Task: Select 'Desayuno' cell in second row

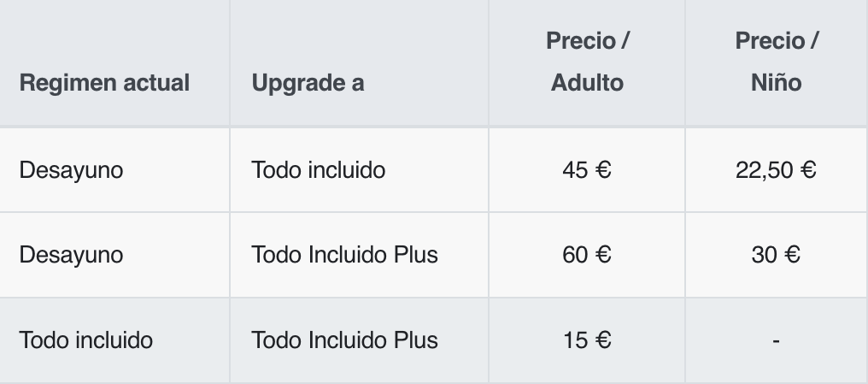Action: [x=72, y=255]
